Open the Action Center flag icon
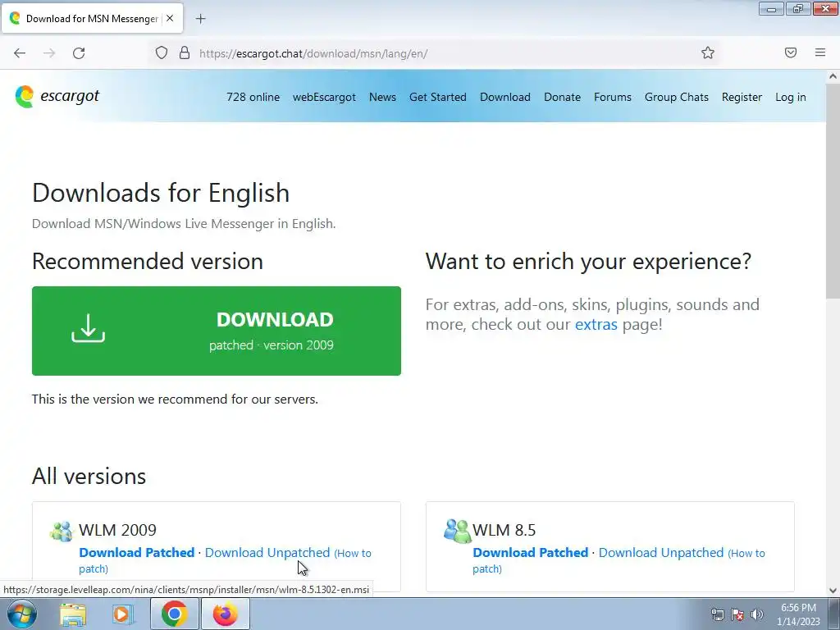This screenshot has width=840, height=630. tap(737, 614)
